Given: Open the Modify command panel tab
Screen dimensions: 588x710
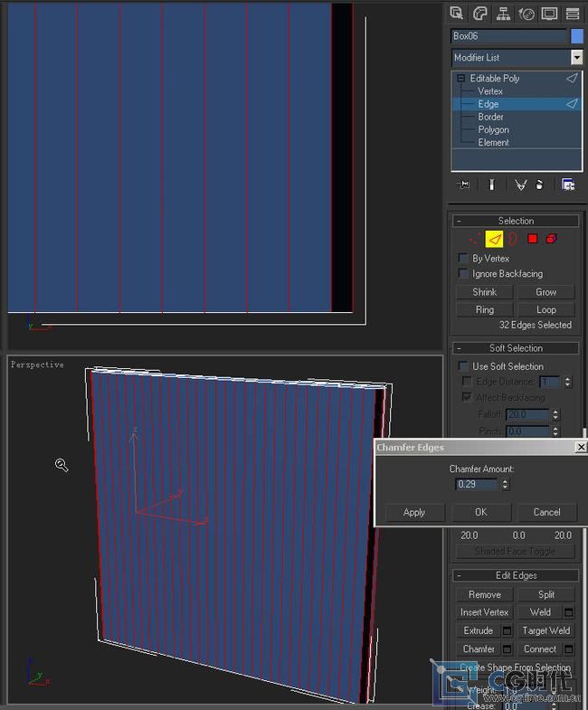Looking at the screenshot, I should click(x=479, y=14).
